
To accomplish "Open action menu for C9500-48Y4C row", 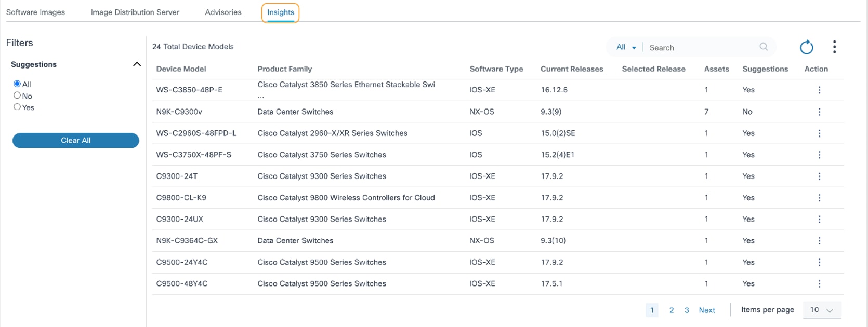I will pos(819,284).
